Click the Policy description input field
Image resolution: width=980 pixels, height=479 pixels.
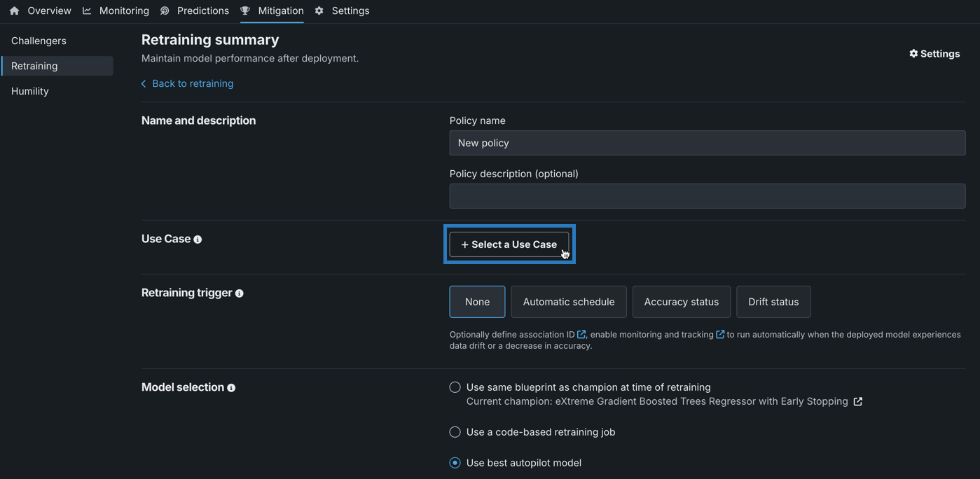707,196
